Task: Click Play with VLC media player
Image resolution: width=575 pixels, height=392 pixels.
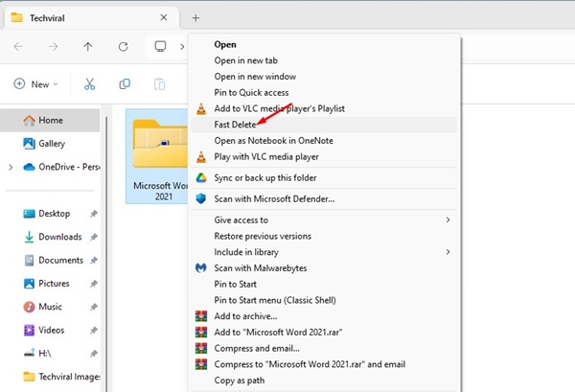Action: click(324, 157)
